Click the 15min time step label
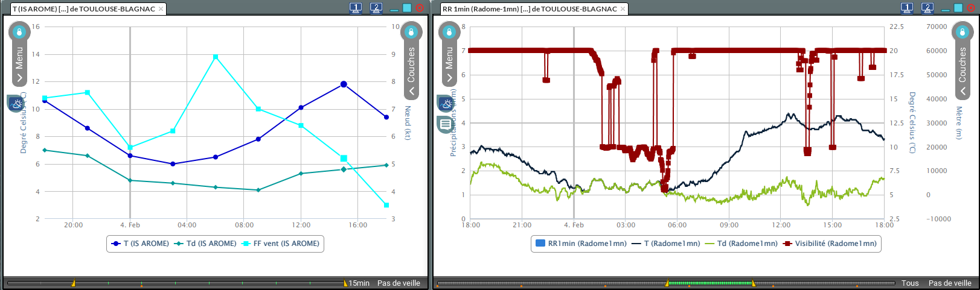 pyautogui.click(x=359, y=283)
